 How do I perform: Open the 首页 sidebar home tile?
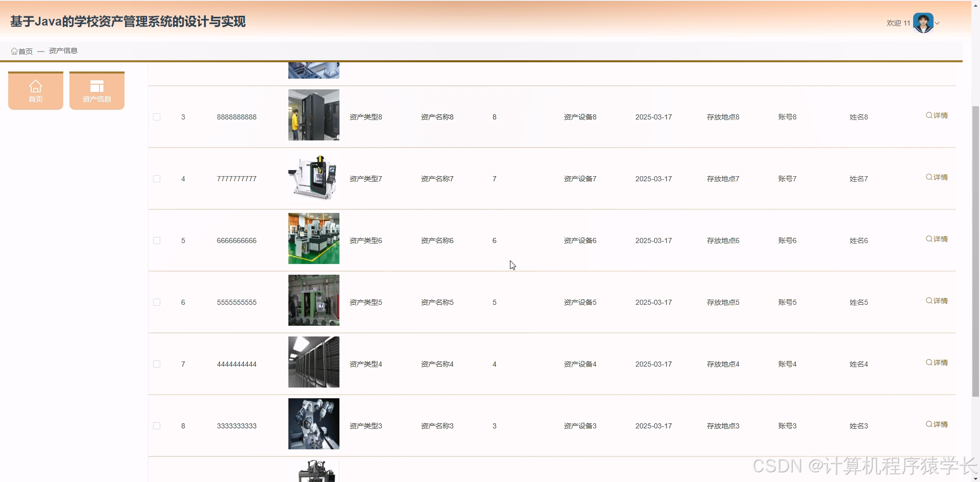point(36,91)
